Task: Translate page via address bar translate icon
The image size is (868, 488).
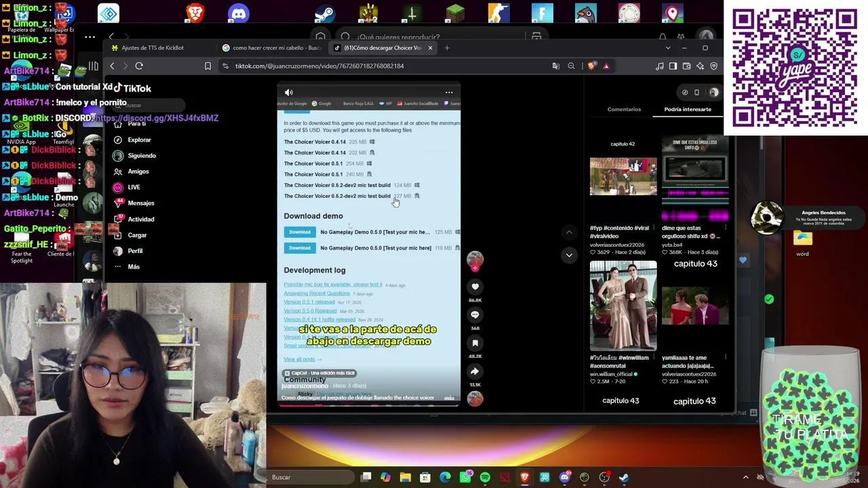Action: click(556, 66)
